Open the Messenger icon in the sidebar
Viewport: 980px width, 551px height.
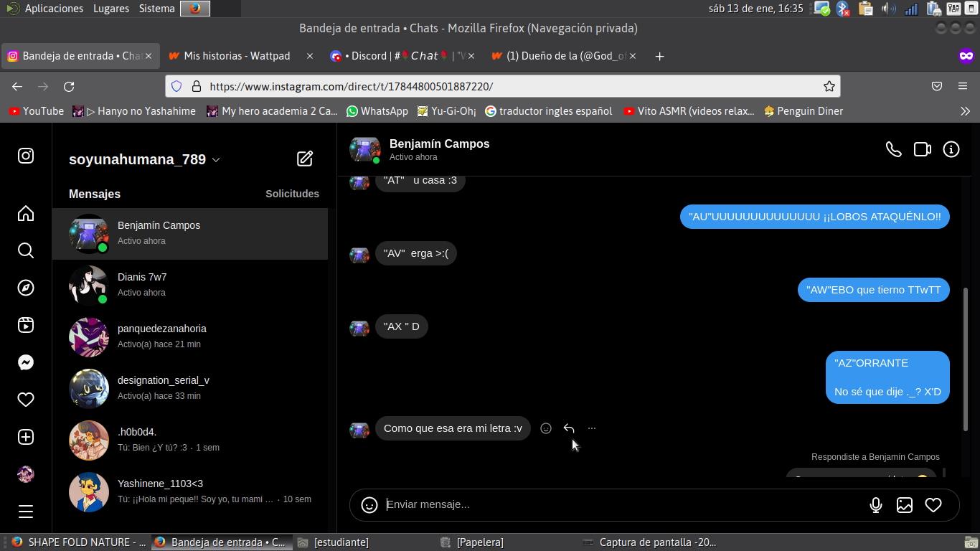point(26,362)
